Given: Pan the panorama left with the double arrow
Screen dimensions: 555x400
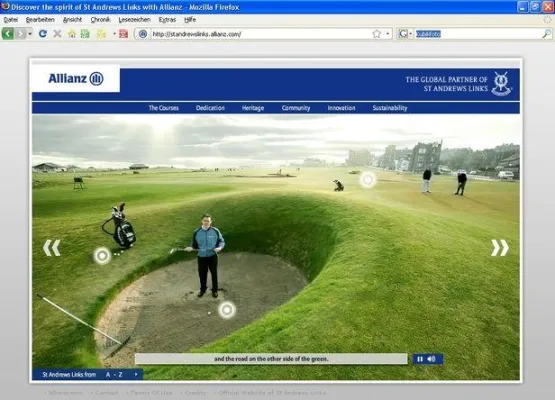Looking at the screenshot, I should tap(52, 248).
